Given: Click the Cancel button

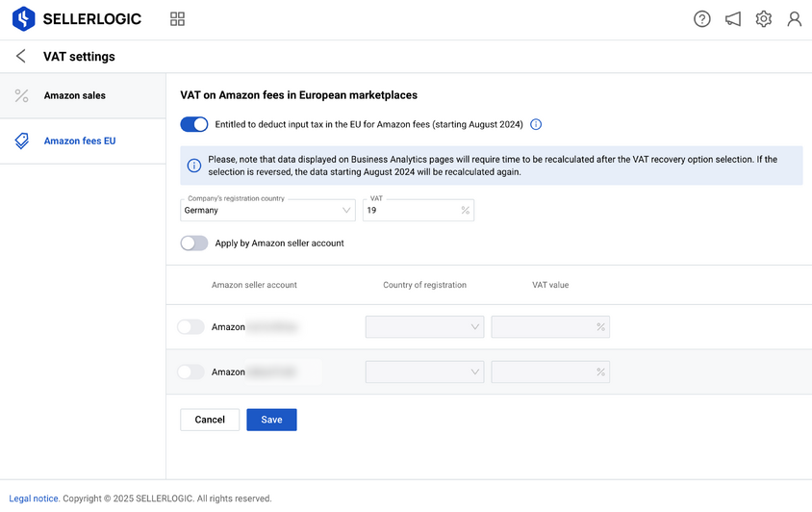Looking at the screenshot, I should point(210,420).
